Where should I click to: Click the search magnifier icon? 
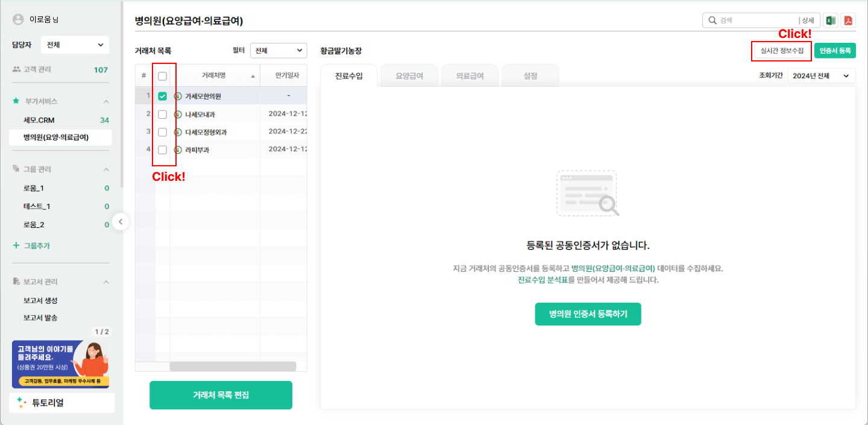point(712,20)
